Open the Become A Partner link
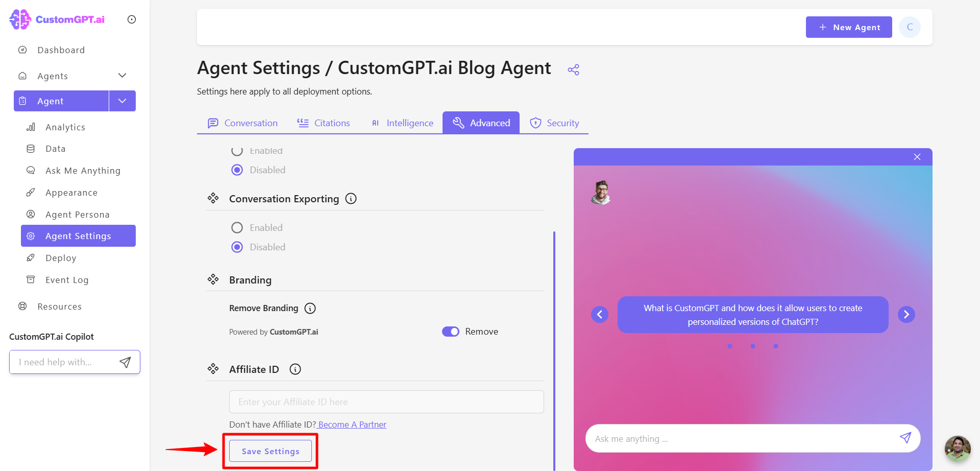The image size is (980, 471). (352, 425)
